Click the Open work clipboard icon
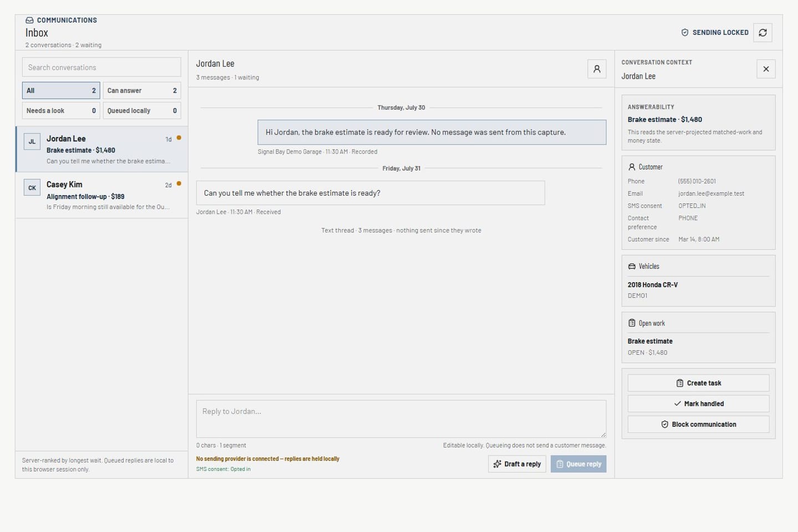This screenshot has width=798, height=532. (632, 323)
